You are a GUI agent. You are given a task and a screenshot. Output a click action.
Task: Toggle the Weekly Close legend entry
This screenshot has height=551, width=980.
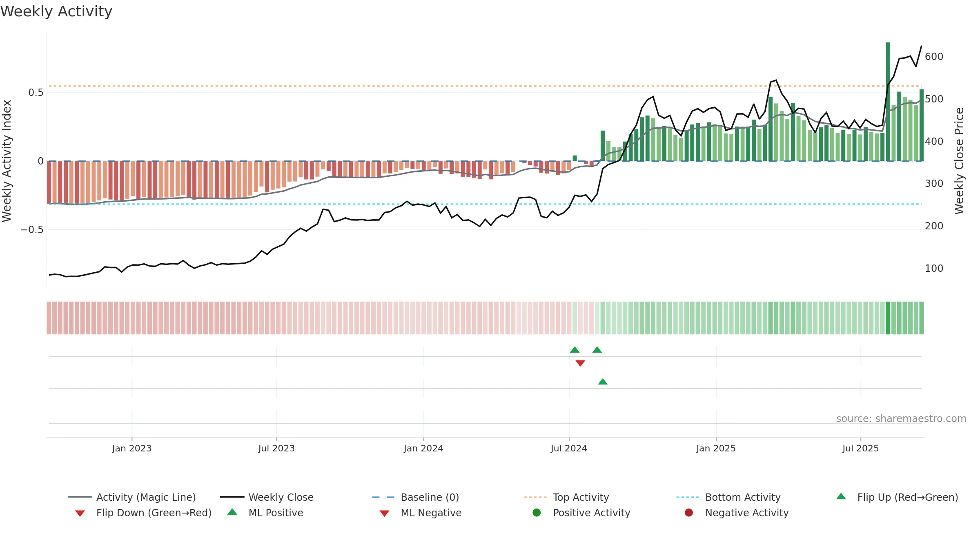[267, 497]
